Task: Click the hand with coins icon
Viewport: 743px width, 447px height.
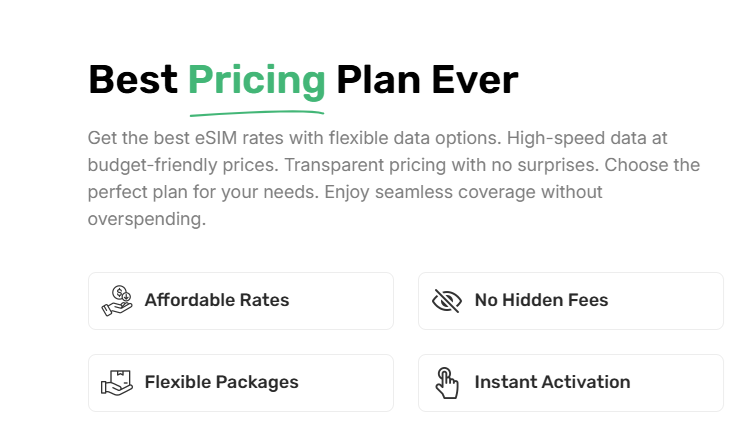Action: (x=117, y=301)
